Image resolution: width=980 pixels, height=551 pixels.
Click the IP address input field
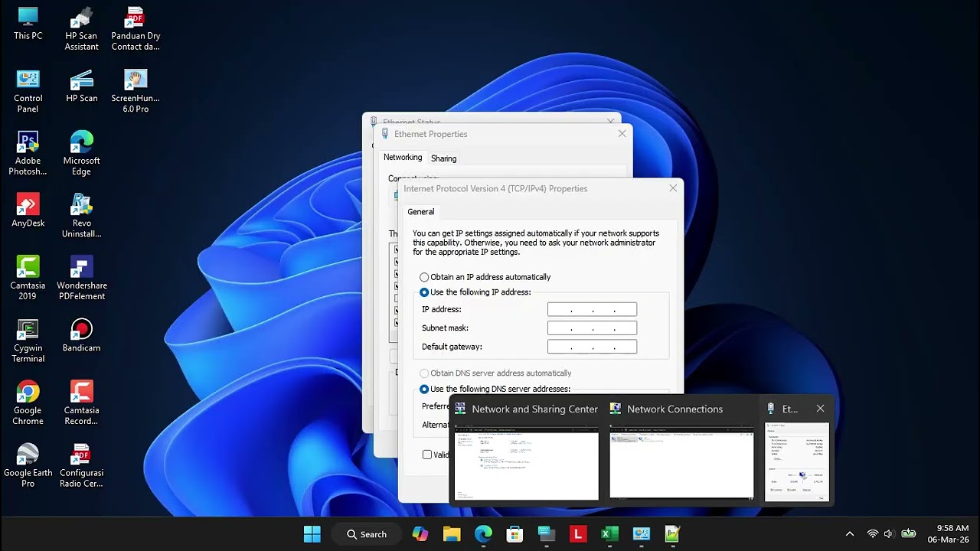[x=592, y=309]
